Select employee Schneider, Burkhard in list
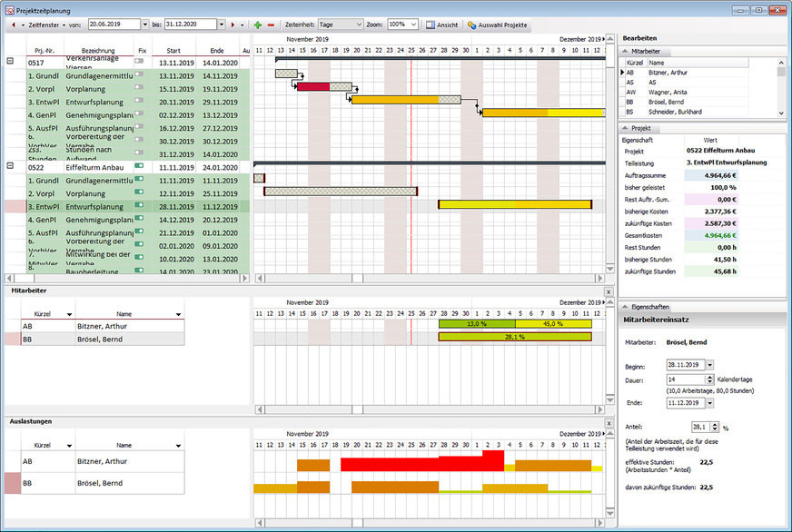Viewport: 792px width, 532px height. (687, 112)
